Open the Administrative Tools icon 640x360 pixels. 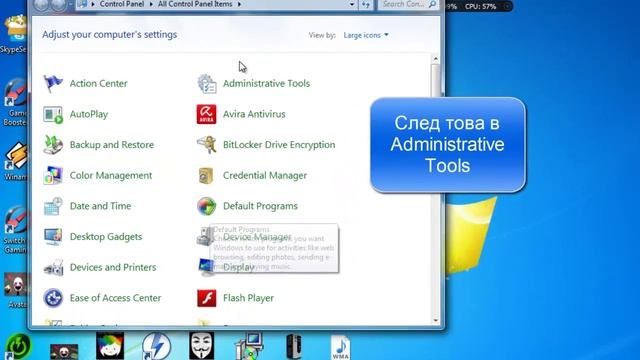click(207, 84)
